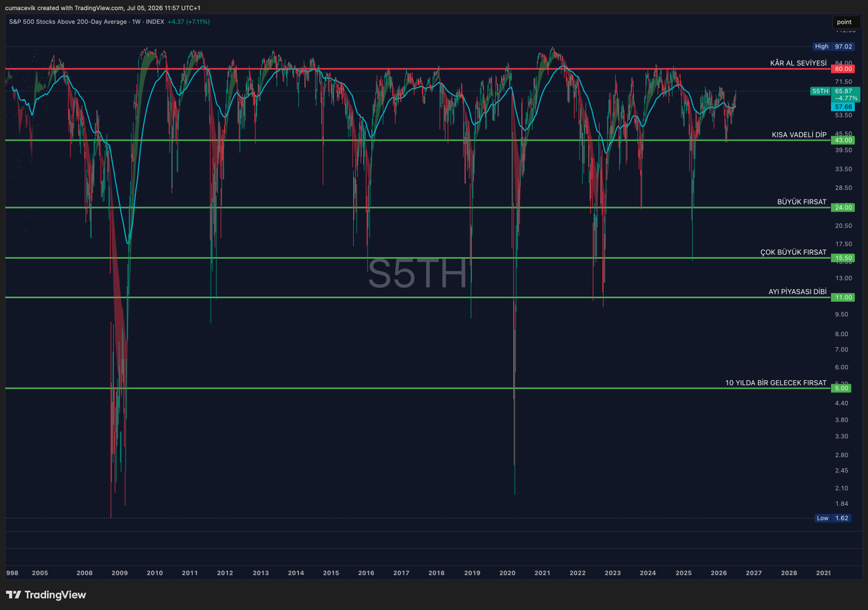Click the green 15.50 price tag
868x610 pixels.
843,258
